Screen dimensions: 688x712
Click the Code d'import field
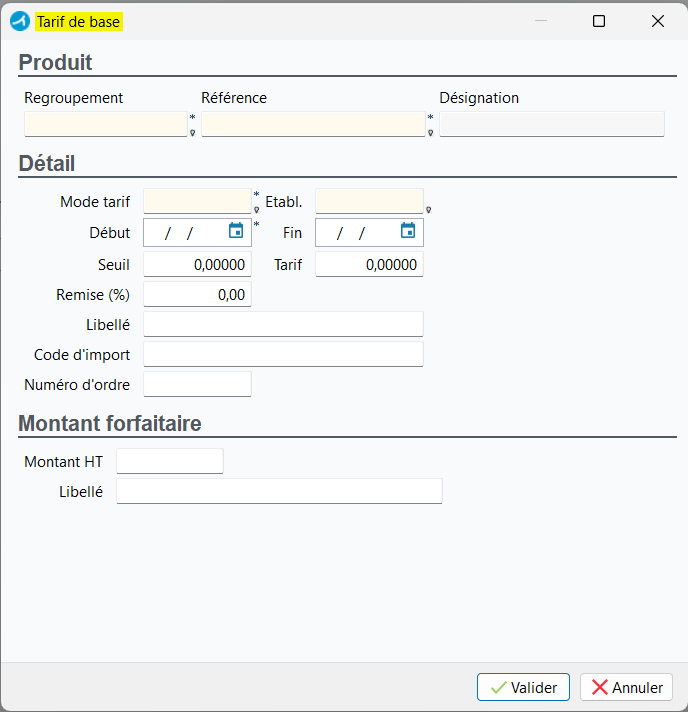coord(283,354)
